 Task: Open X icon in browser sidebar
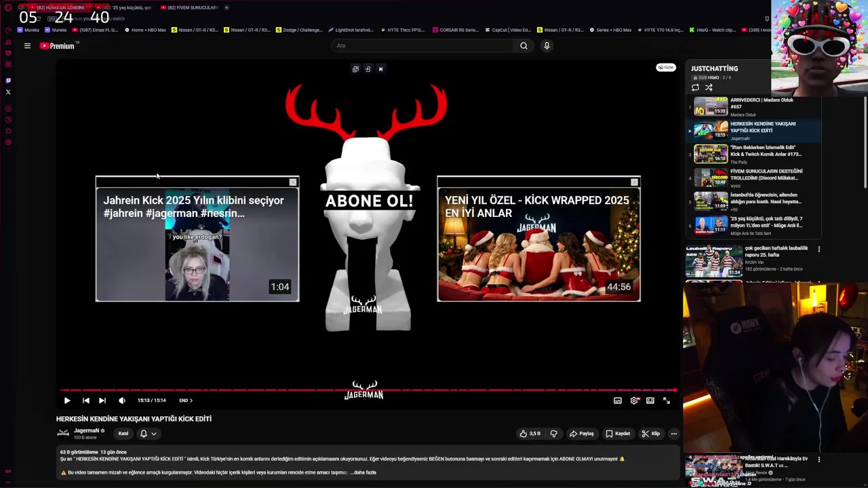tap(8, 92)
